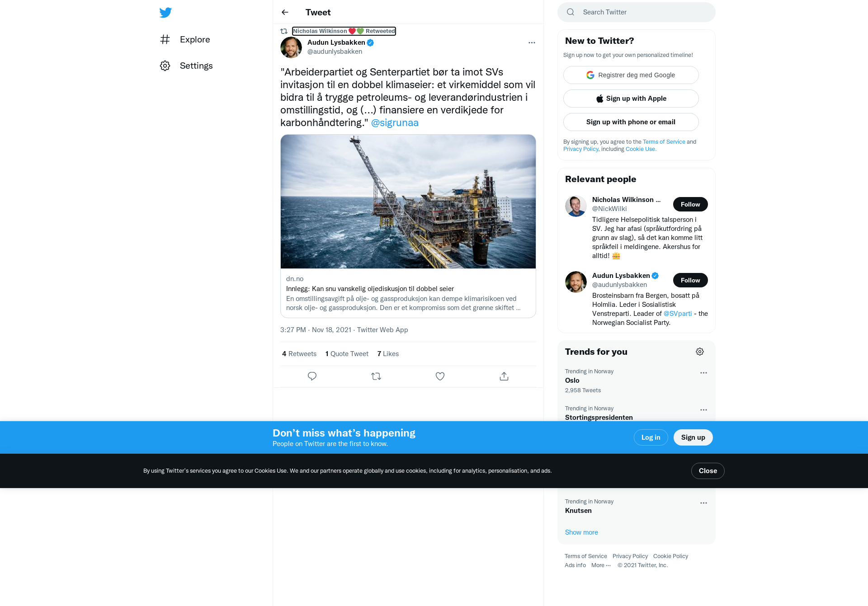Expand options for the Oslo trend
Image resolution: width=868 pixels, height=606 pixels.
(x=703, y=373)
